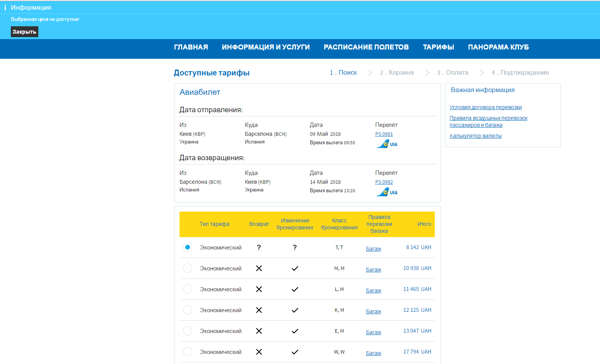Select the 8 142 UAH economy fare radio
Image resolution: width=600 pixels, height=364 pixels.
click(188, 247)
